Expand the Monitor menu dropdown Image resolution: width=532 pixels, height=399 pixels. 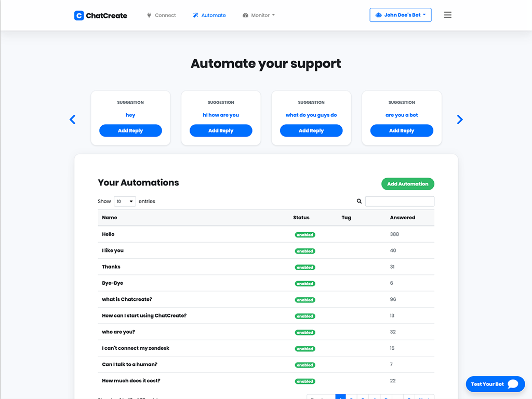point(259,16)
